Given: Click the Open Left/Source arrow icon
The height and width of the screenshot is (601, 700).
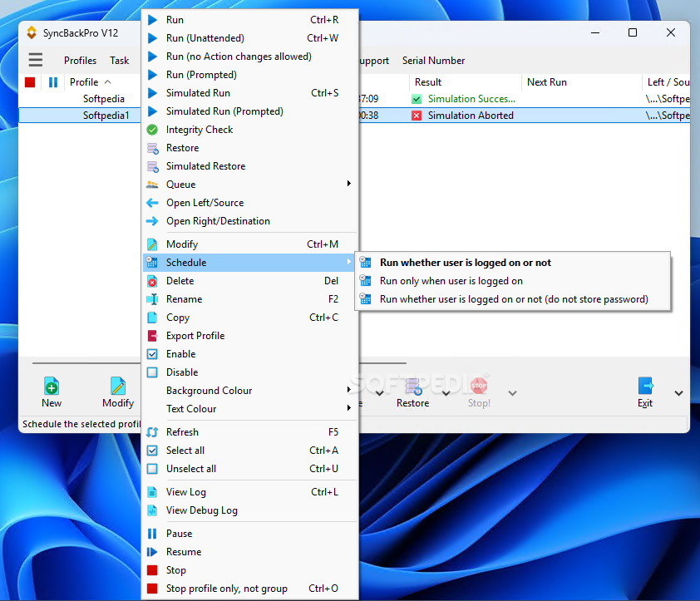Looking at the screenshot, I should point(152,203).
